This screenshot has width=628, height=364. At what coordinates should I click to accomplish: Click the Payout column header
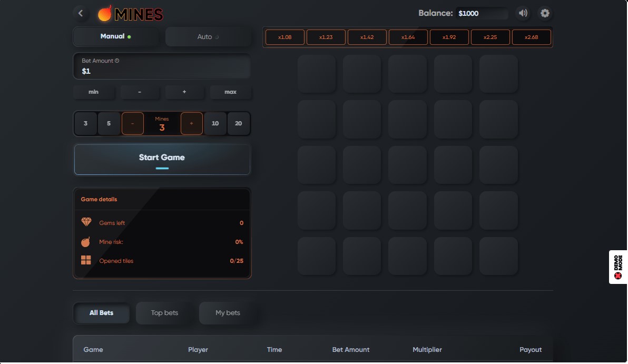coord(531,350)
